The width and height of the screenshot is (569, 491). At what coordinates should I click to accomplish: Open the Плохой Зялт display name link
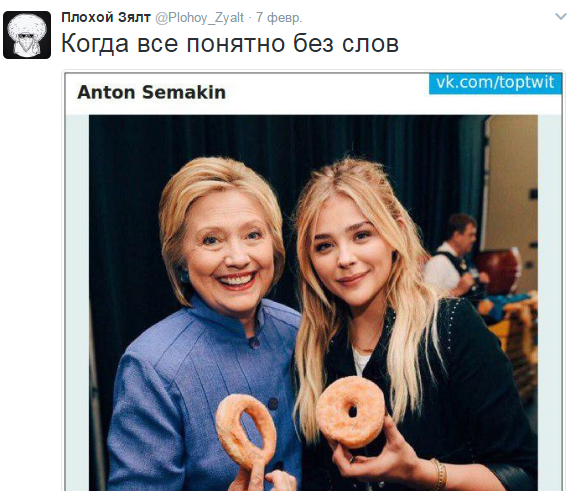click(106, 17)
